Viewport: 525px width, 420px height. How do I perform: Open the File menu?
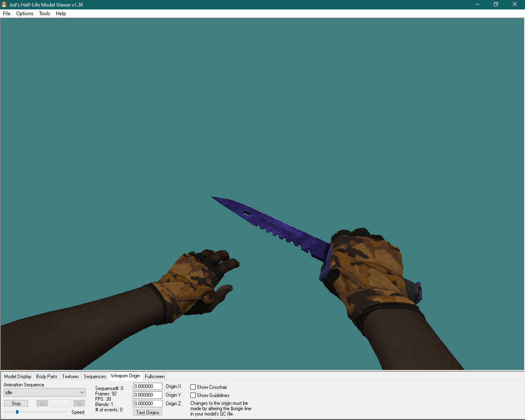point(7,14)
